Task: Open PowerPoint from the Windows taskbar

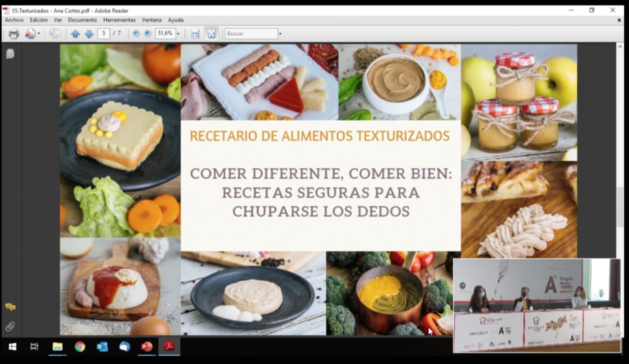Action: 147,347
